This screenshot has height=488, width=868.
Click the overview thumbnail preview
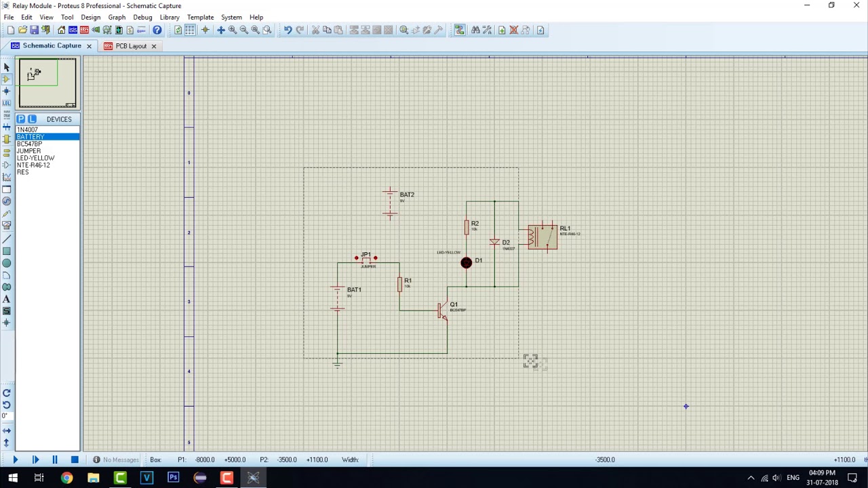pyautogui.click(x=47, y=83)
